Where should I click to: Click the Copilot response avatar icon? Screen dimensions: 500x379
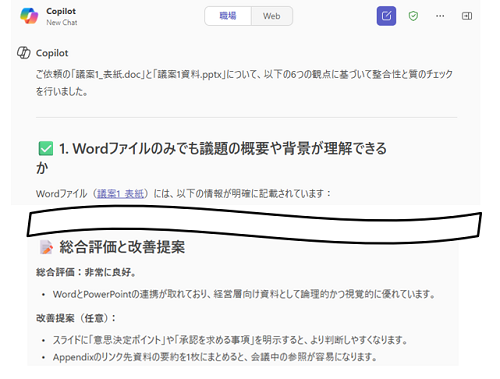(24, 53)
